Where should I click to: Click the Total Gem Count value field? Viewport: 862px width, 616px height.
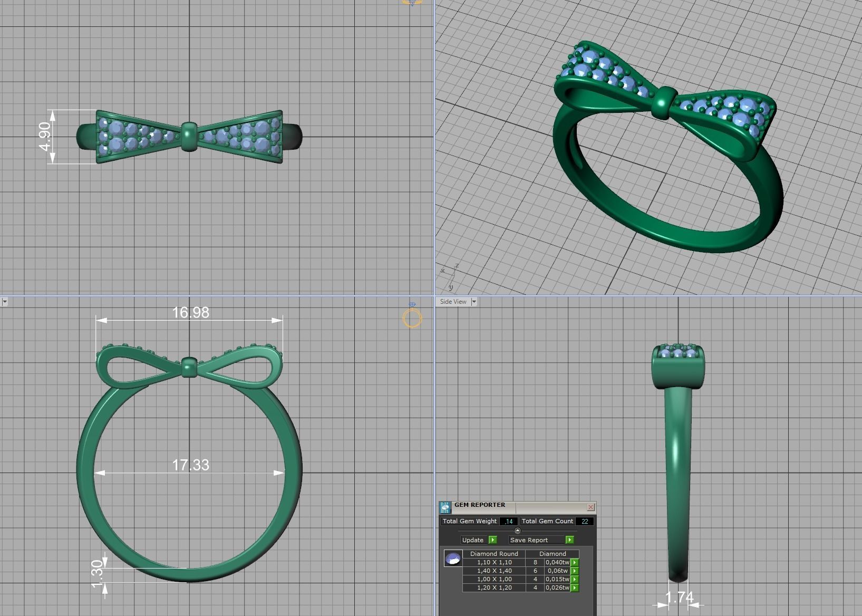pos(585,521)
